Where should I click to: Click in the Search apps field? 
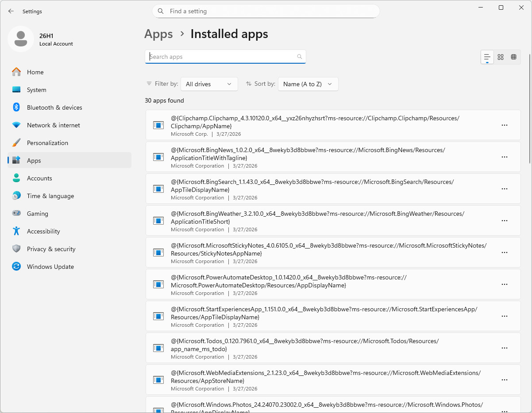(225, 57)
